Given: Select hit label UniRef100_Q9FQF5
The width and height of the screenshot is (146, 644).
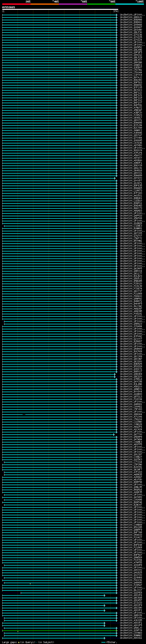Looking at the screenshot, I should 131,52.
